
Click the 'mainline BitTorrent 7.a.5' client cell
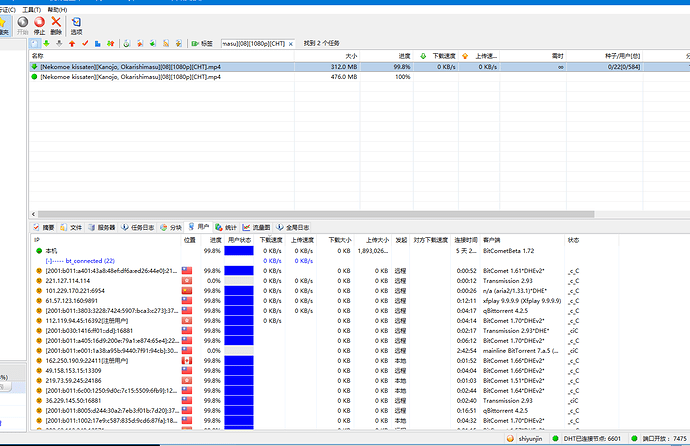[521, 351]
